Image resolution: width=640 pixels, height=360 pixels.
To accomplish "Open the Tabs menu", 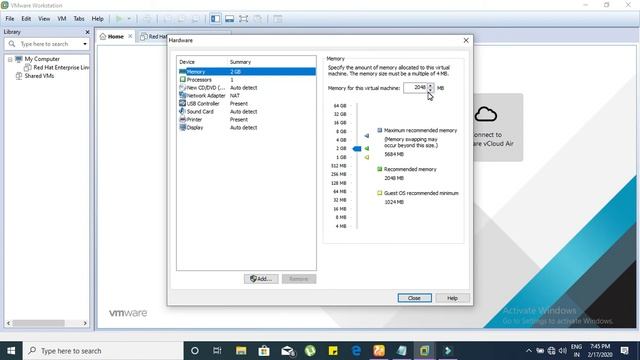I will pos(79,19).
